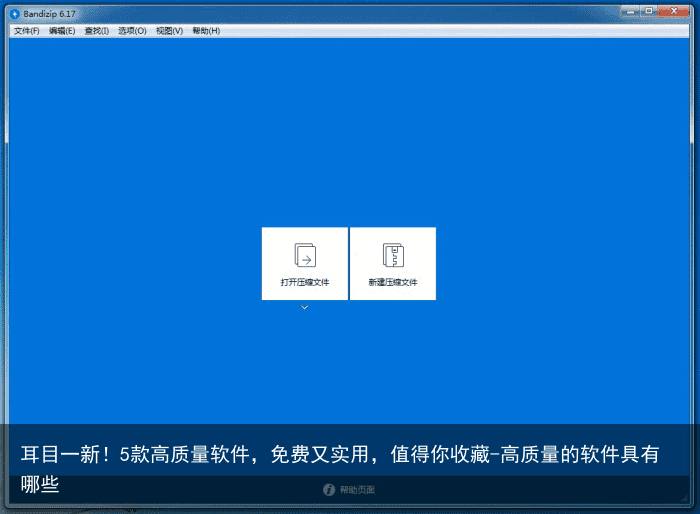The height and width of the screenshot is (514, 700).
Task: Expand the chevron below 打开压缩文件
Action: 304,308
